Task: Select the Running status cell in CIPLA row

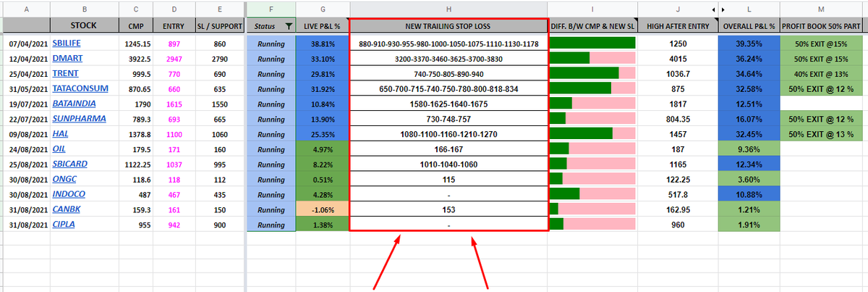Action: click(x=271, y=224)
